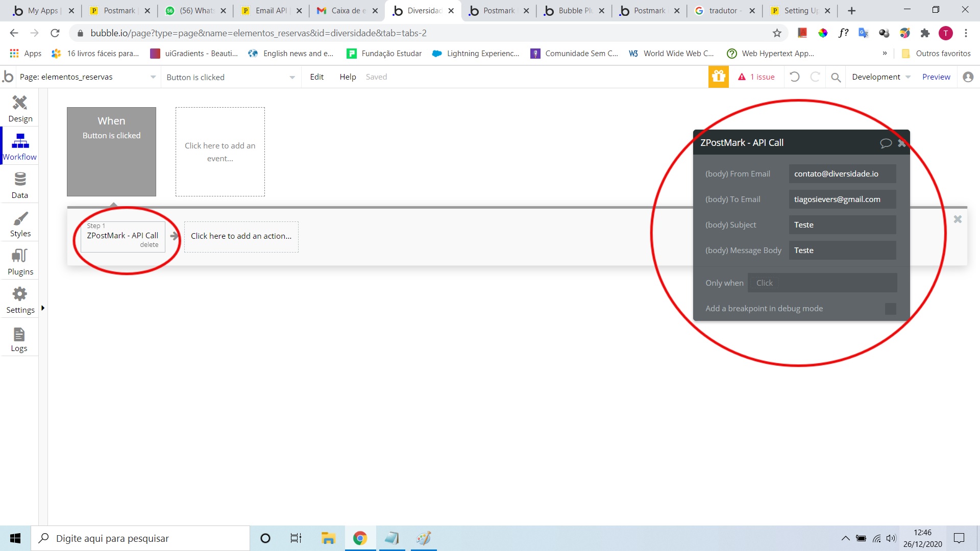
Task: Switch to the Caixa de Gmail tab
Action: [x=347, y=11]
